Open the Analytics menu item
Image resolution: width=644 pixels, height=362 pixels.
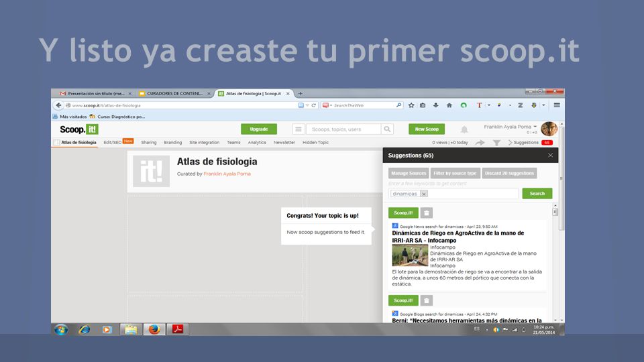pos(257,142)
